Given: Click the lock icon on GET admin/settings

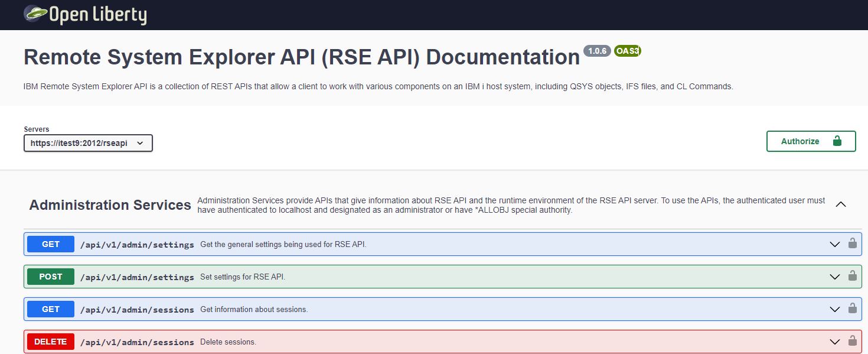Looking at the screenshot, I should 852,243.
